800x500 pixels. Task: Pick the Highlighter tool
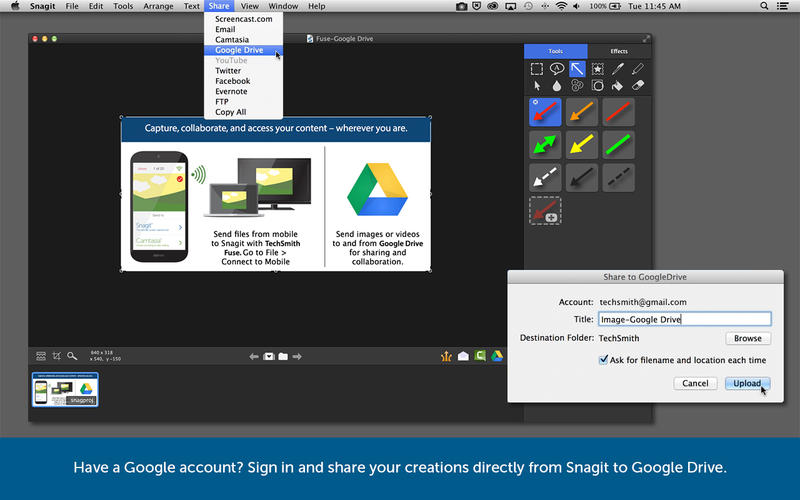tap(638, 69)
